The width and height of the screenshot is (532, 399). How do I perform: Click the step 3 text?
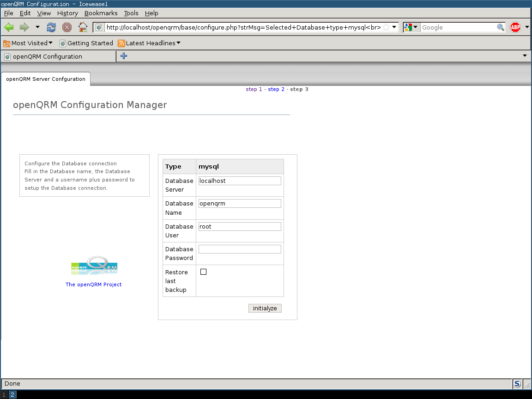coord(299,89)
